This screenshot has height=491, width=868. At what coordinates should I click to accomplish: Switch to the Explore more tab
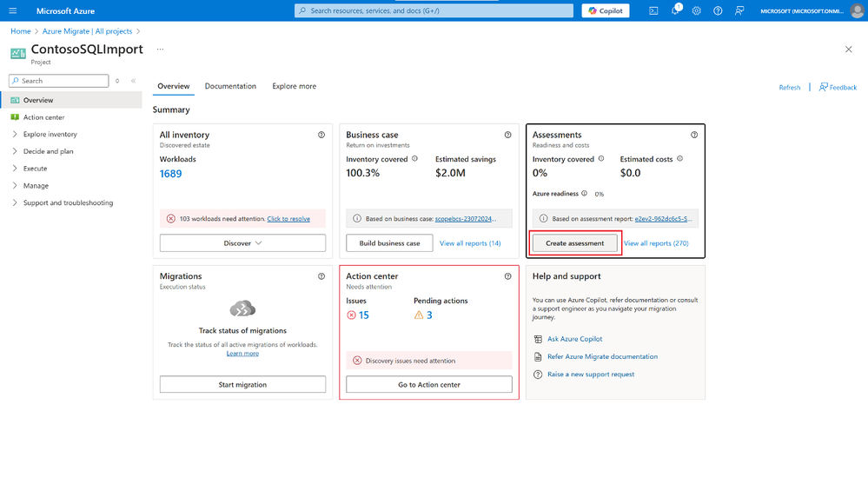coord(294,86)
